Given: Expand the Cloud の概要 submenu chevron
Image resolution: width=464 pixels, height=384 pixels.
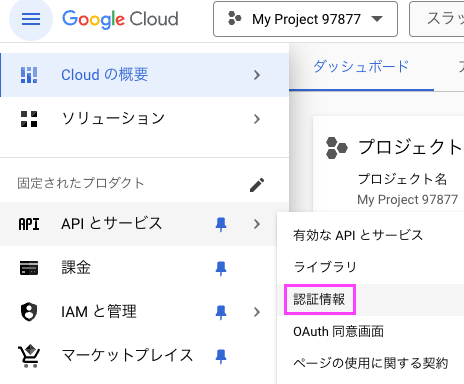Looking at the screenshot, I should [256, 75].
